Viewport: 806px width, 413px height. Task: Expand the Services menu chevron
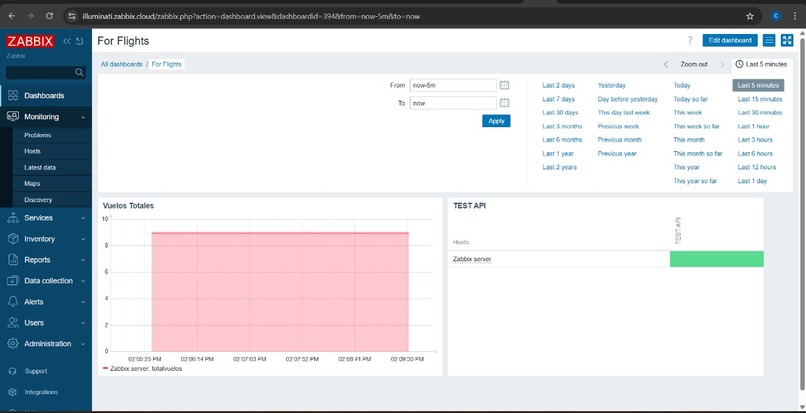pyautogui.click(x=83, y=218)
